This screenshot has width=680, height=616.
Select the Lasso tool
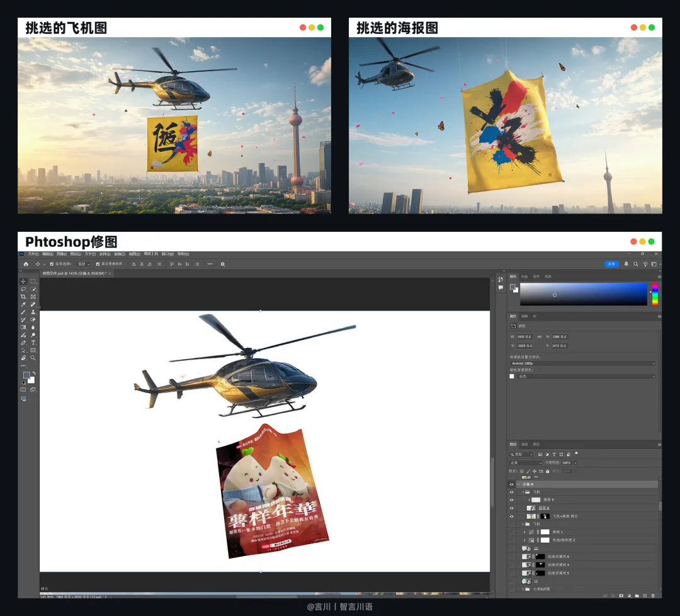(x=23, y=289)
